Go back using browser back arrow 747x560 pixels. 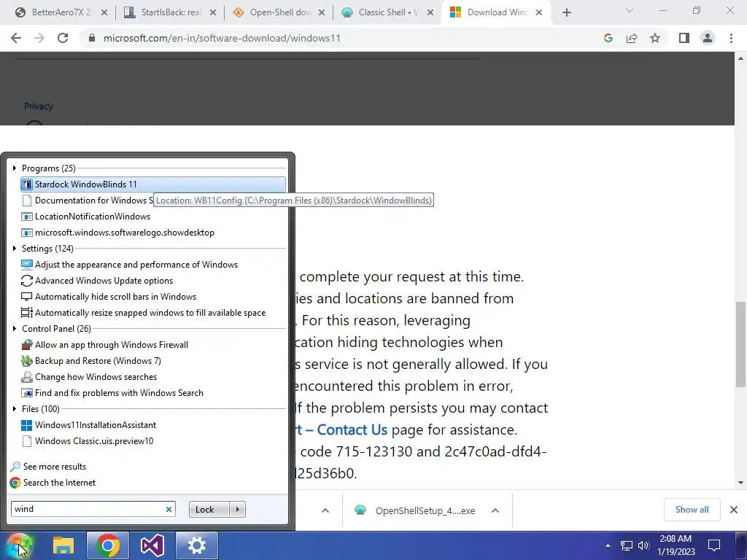[x=16, y=38]
